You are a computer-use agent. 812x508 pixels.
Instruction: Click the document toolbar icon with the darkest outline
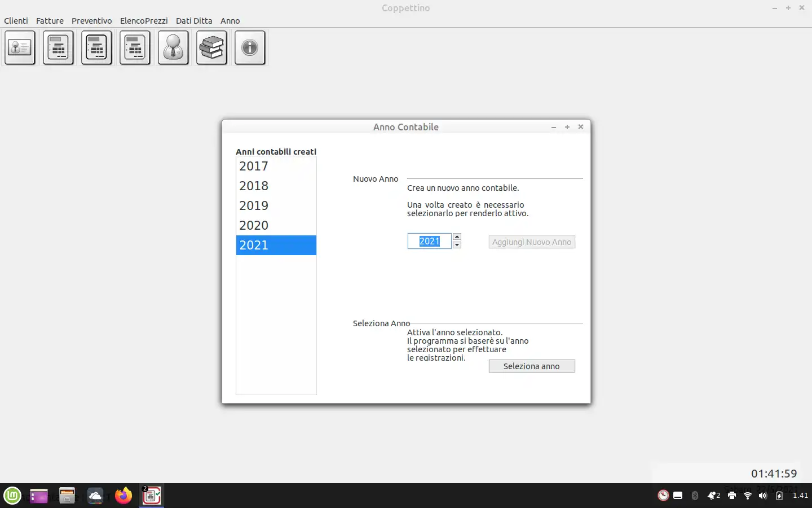click(97, 47)
